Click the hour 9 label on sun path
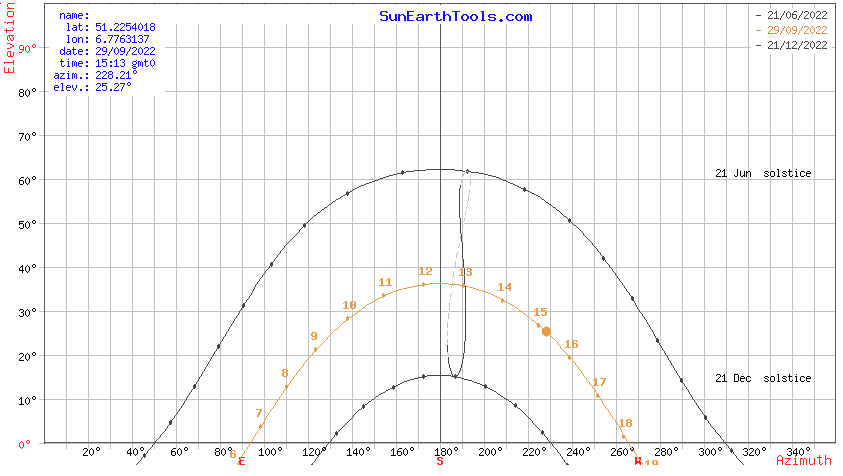Viewport: 843px width, 476px height. coord(313,337)
